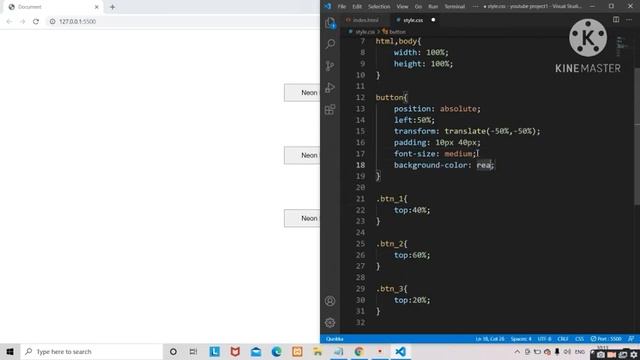
Task: Open the File menu
Action: (x=342, y=7)
